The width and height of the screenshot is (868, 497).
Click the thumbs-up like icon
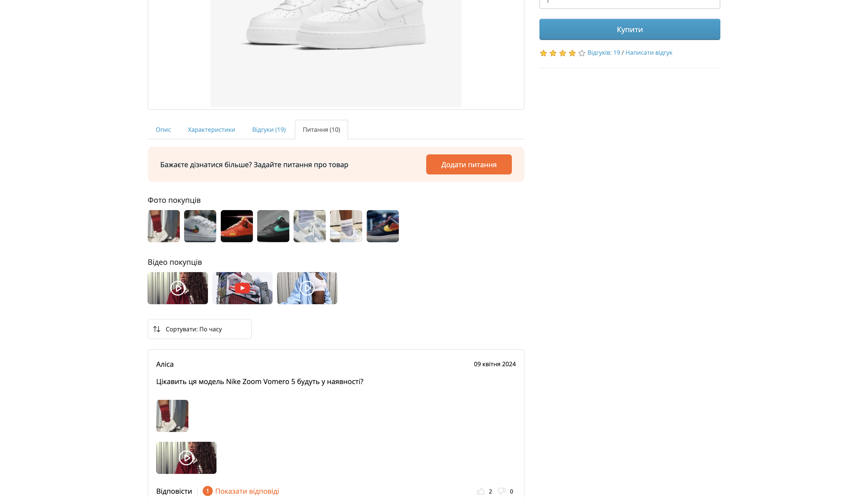480,491
